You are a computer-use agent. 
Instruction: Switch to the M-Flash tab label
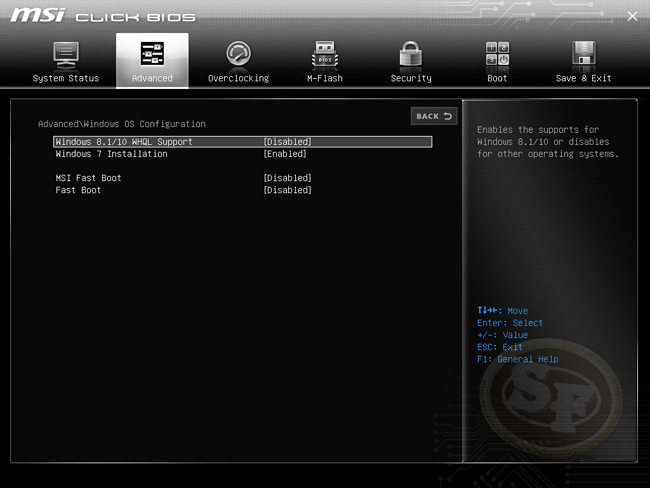[325, 78]
